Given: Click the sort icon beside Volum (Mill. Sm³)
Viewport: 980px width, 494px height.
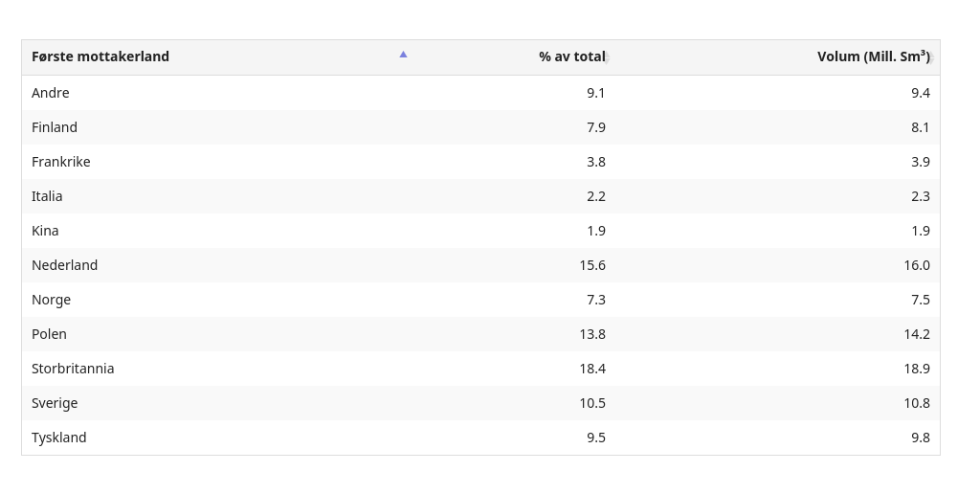Looking at the screenshot, I should pyautogui.click(x=932, y=57).
